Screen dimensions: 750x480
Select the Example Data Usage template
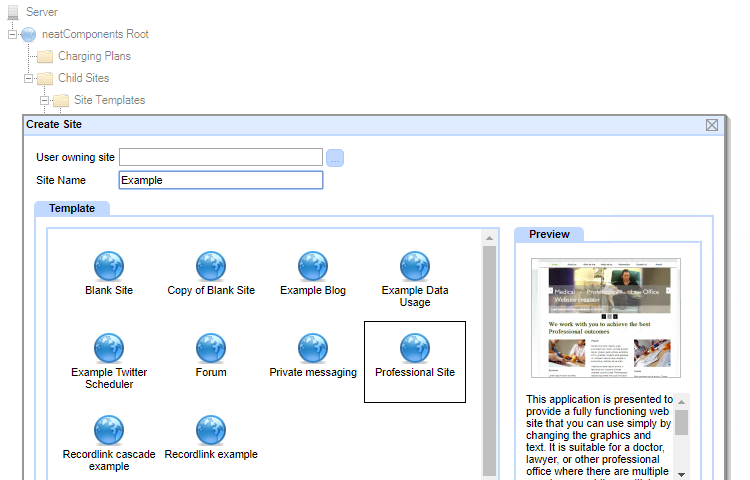(x=415, y=266)
